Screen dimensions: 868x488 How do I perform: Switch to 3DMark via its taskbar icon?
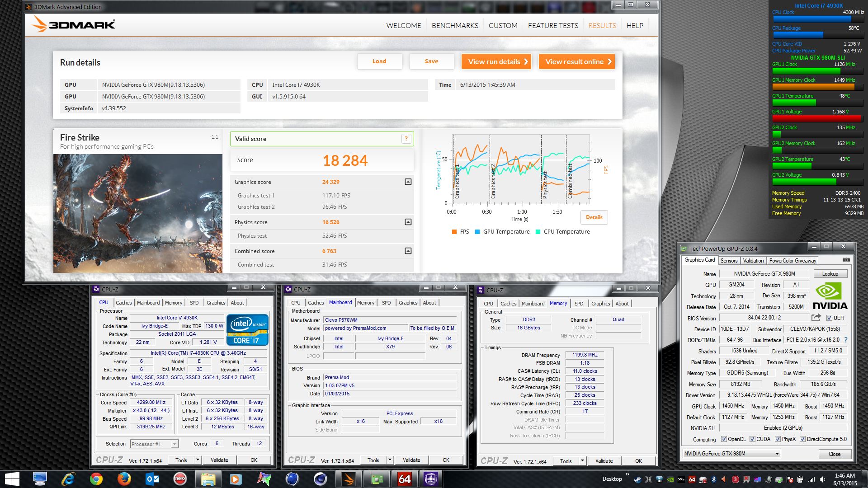tap(348, 479)
